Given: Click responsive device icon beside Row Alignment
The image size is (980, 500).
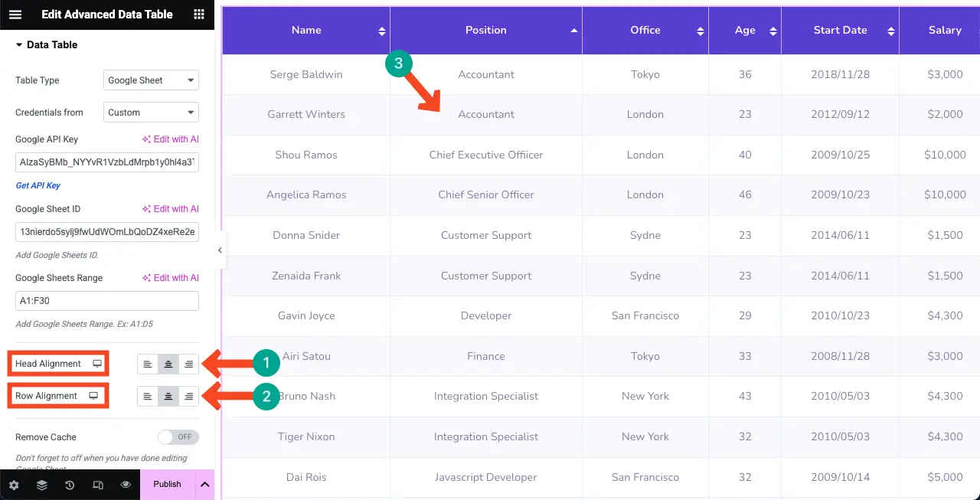Looking at the screenshot, I should pos(93,396).
